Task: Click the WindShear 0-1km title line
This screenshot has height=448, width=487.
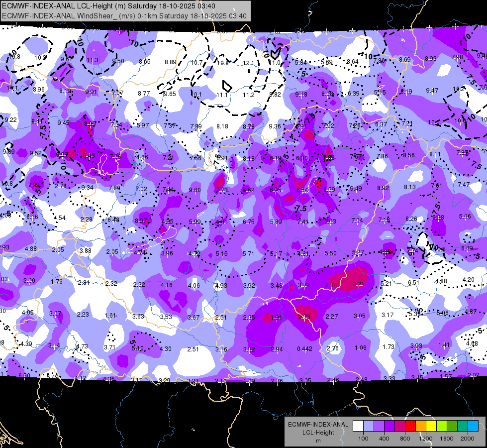Action: point(124,16)
